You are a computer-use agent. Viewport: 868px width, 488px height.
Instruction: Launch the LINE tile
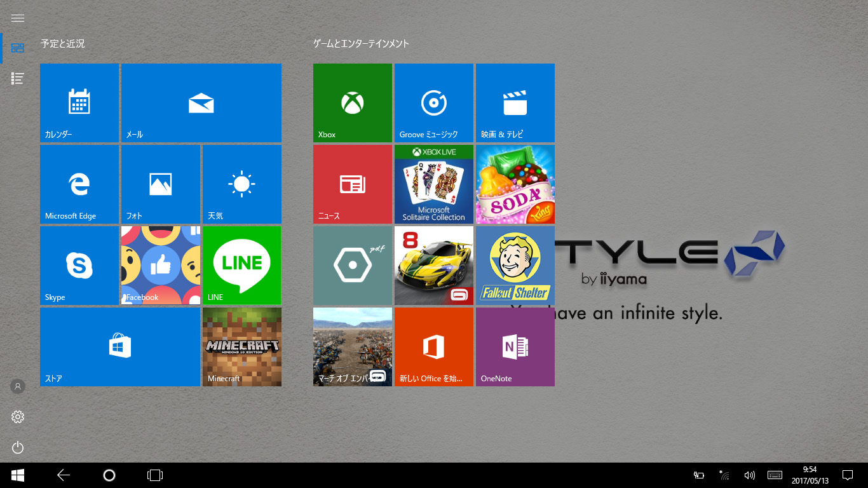(242, 265)
